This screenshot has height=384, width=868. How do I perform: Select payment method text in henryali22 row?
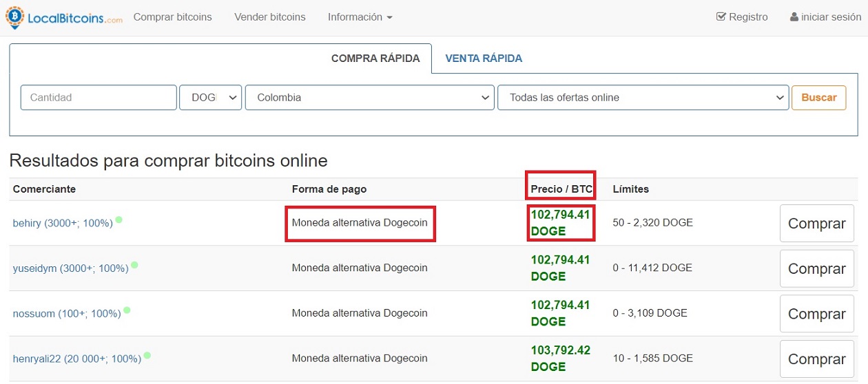[360, 359]
